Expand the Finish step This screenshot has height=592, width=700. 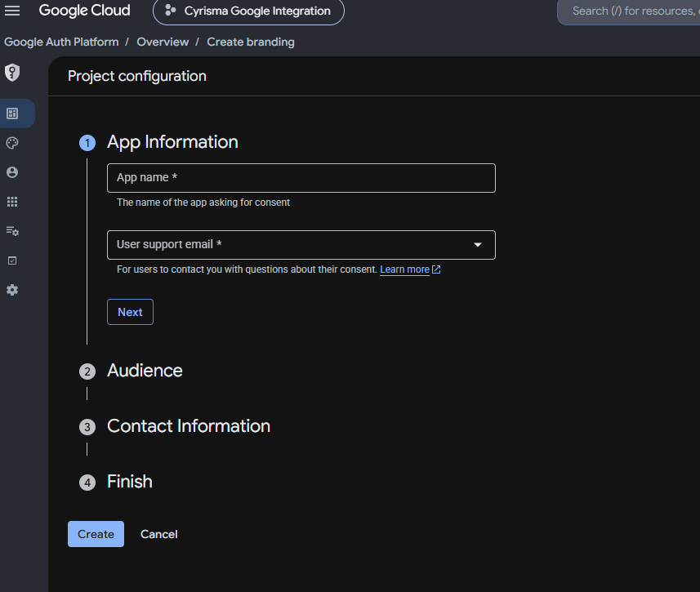click(130, 482)
